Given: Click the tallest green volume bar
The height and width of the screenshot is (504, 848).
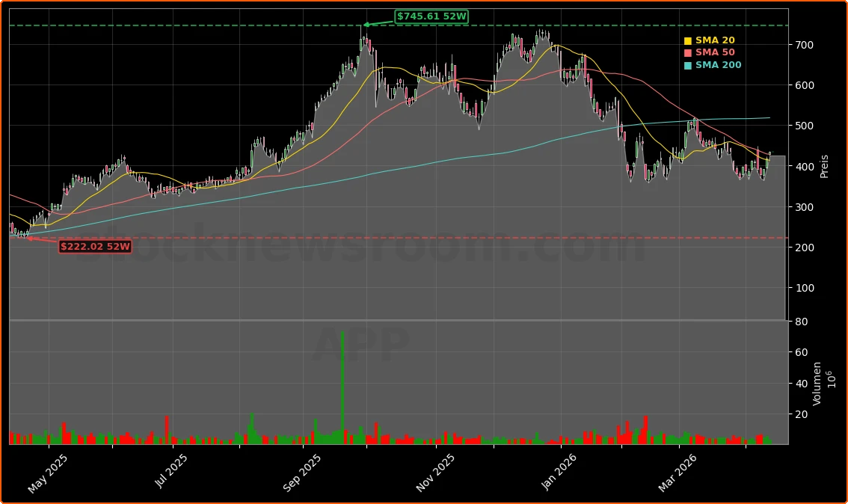Looking at the screenshot, I should pyautogui.click(x=342, y=387).
